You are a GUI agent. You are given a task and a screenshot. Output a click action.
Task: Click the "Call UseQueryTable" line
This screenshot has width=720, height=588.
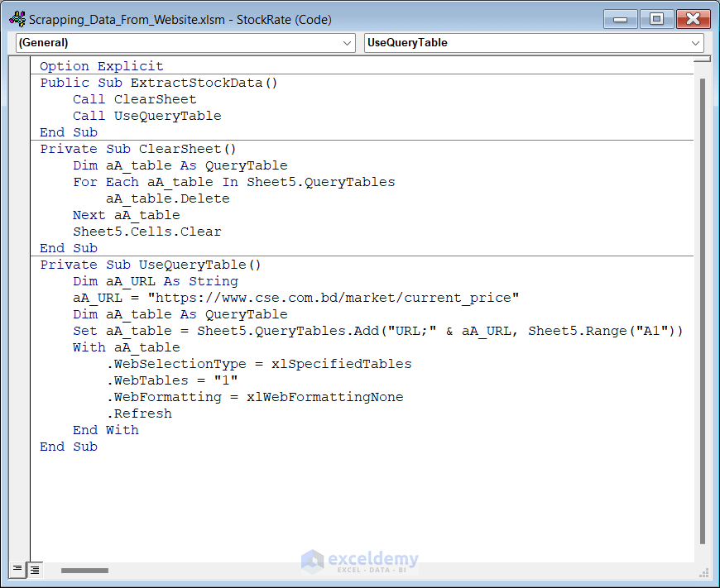(x=147, y=116)
